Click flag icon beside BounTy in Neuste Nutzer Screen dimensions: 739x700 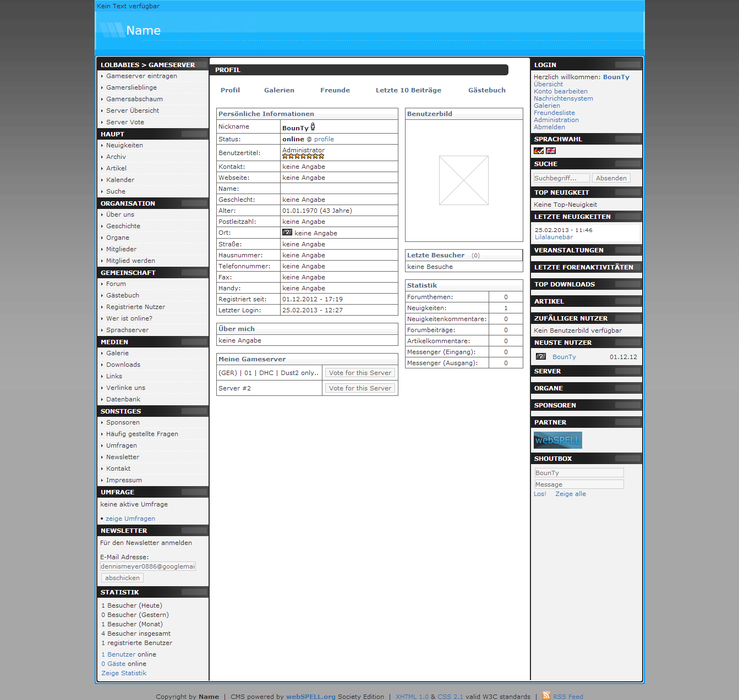[541, 356]
